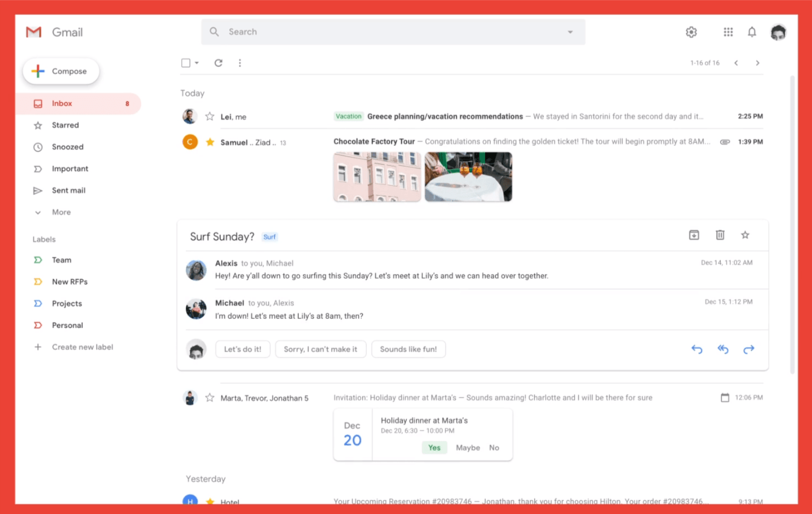Click the Marta email sender avatar
Viewport: 812px width, 514px height.
tap(190, 398)
